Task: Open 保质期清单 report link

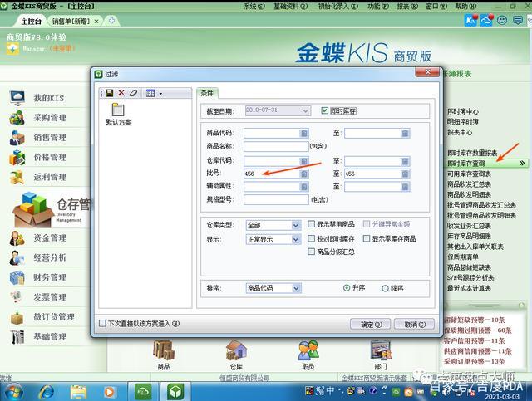Action: click(463, 257)
